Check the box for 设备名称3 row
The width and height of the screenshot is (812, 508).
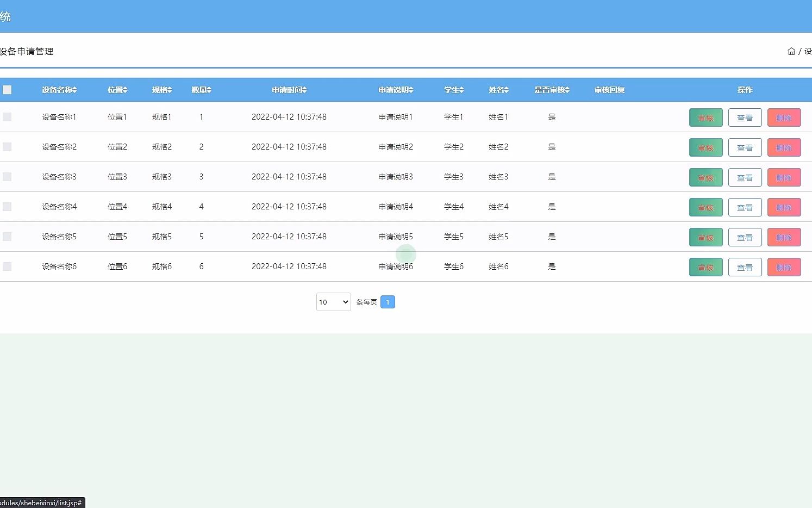(7, 177)
